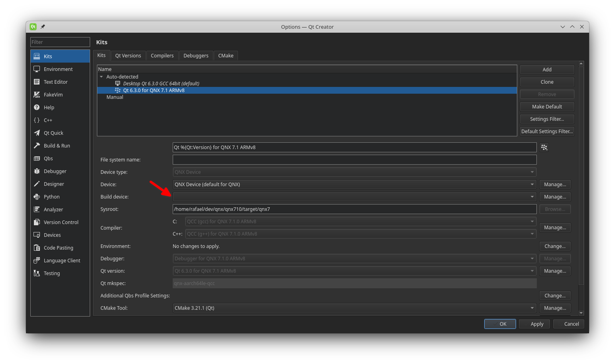Click the Clone kit button
This screenshot has width=615, height=364.
[x=547, y=82]
